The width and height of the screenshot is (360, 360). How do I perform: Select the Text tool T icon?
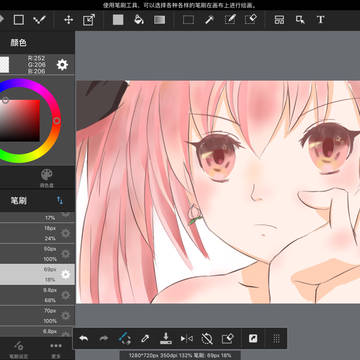click(321, 20)
